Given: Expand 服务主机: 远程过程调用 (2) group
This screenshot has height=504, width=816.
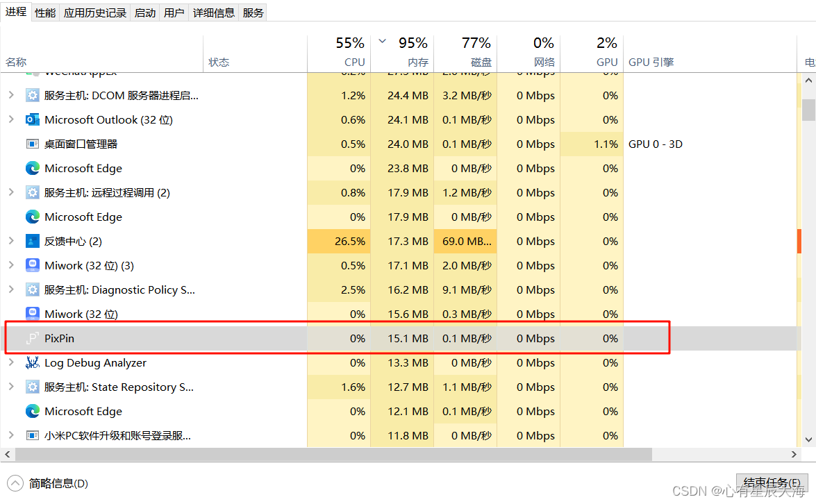Looking at the screenshot, I should [11, 192].
